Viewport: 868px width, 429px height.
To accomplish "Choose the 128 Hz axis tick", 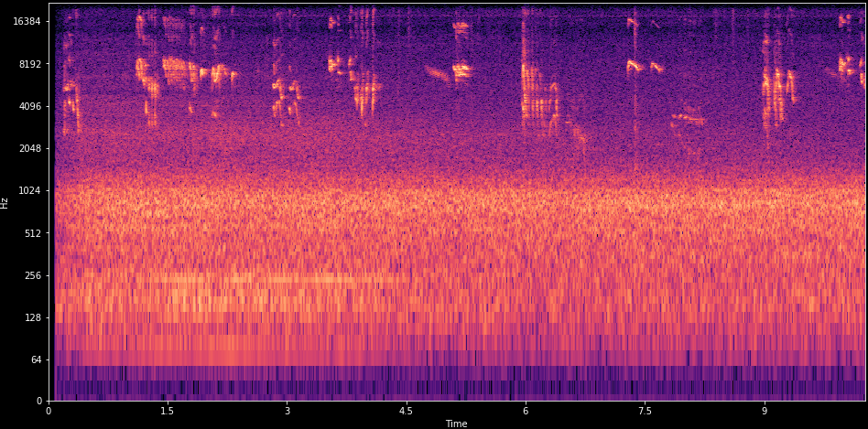I will [x=32, y=317].
